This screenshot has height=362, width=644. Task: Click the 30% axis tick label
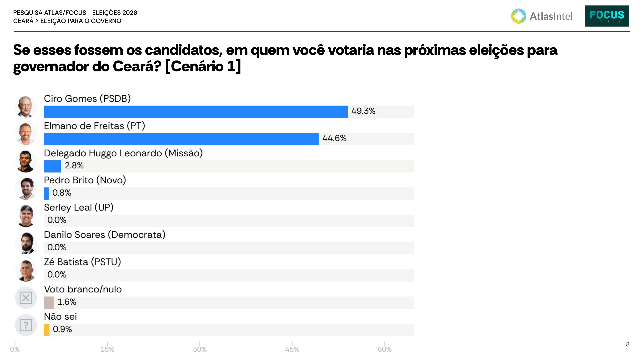click(199, 349)
